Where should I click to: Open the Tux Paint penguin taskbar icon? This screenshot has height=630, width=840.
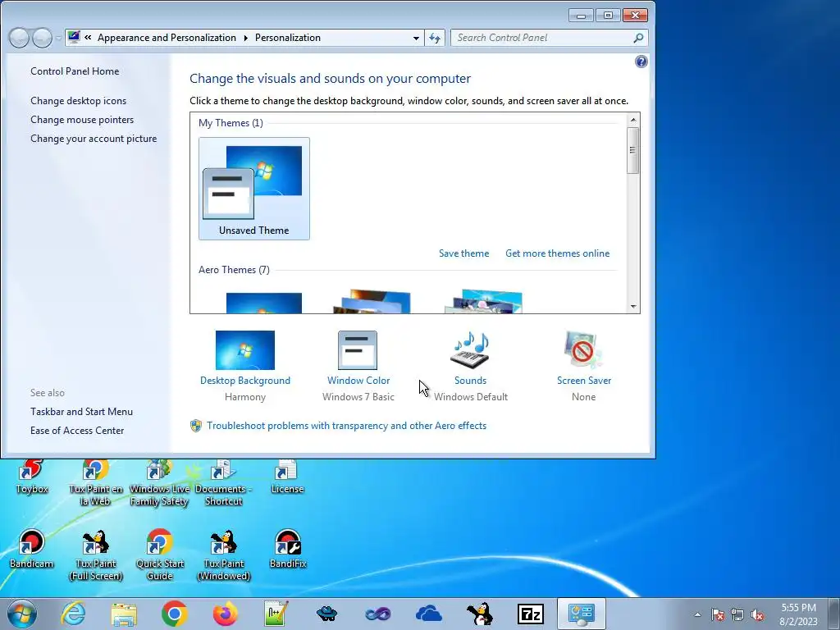point(479,614)
